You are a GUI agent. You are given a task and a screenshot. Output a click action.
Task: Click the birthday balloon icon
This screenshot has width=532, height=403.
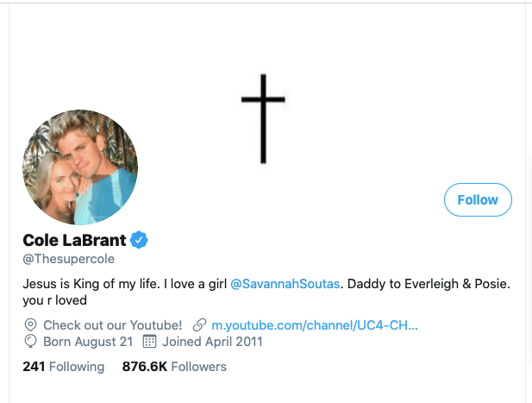pyautogui.click(x=30, y=342)
